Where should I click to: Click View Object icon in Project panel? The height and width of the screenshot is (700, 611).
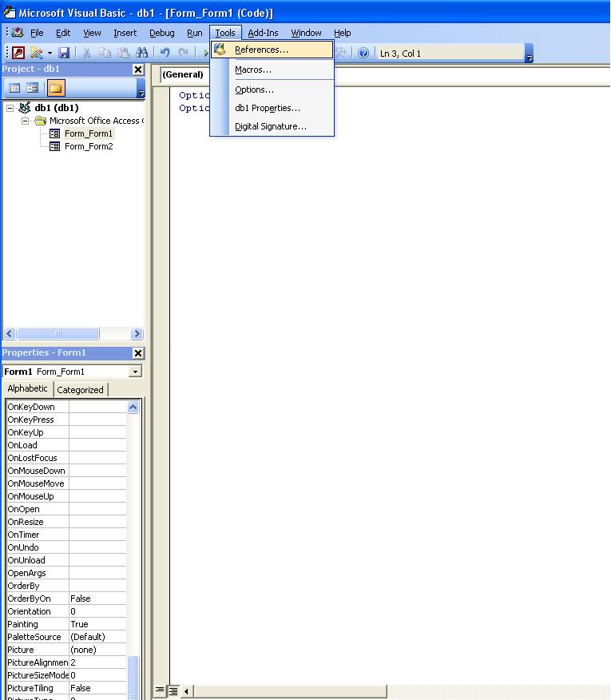(33, 88)
